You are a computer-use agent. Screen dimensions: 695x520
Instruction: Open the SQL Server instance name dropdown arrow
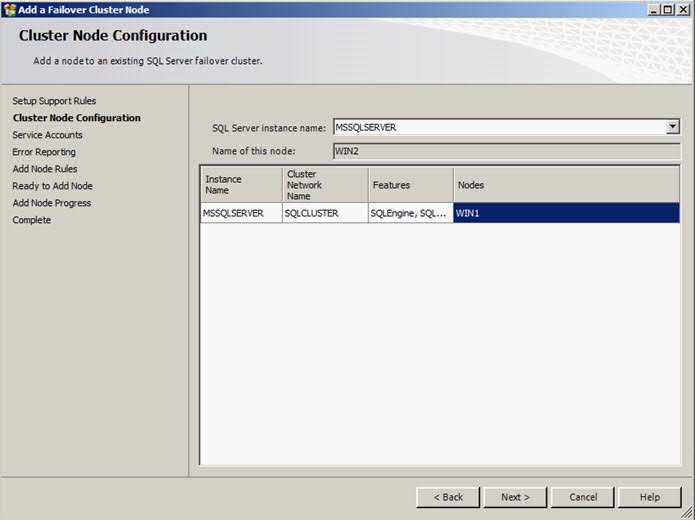pyautogui.click(x=672, y=127)
